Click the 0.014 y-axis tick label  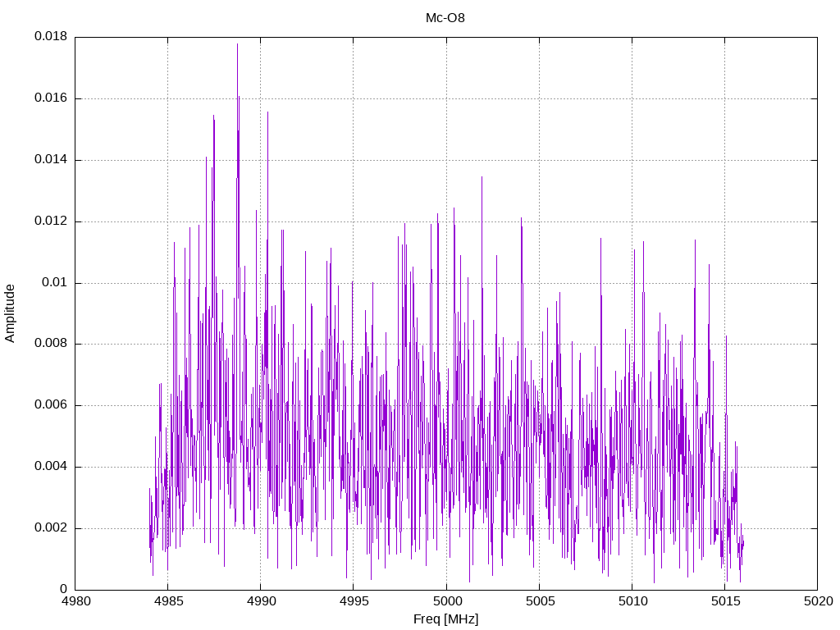click(x=51, y=160)
